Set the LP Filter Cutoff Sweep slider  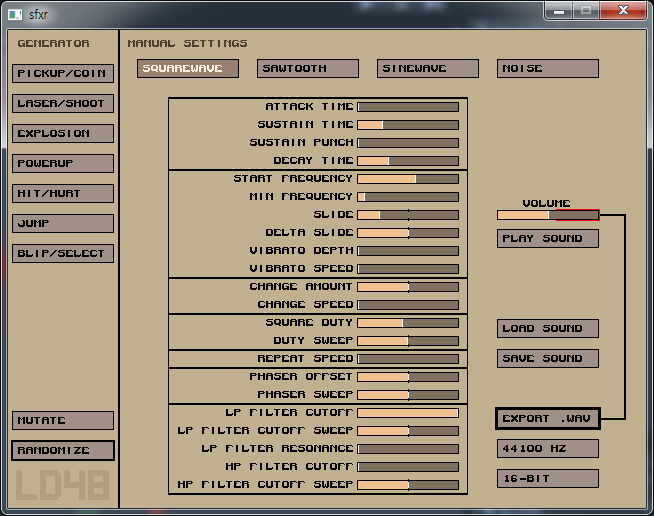click(x=408, y=431)
